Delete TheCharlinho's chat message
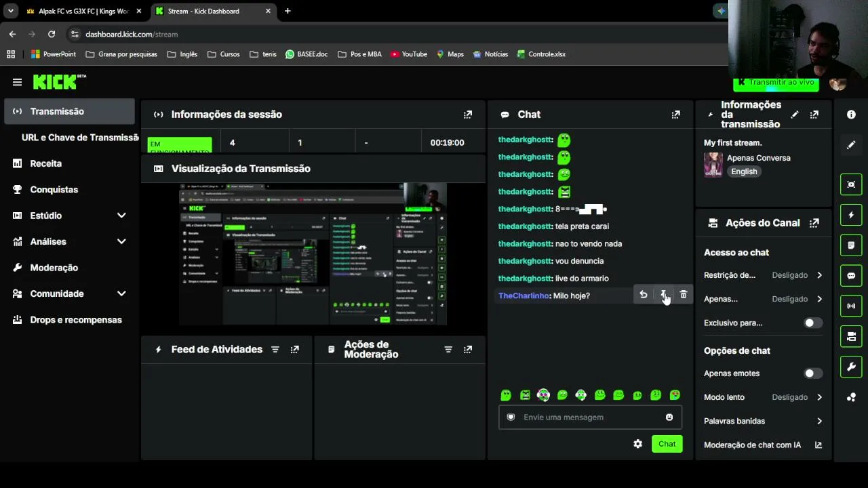Viewport: 868px width, 488px height. (684, 295)
